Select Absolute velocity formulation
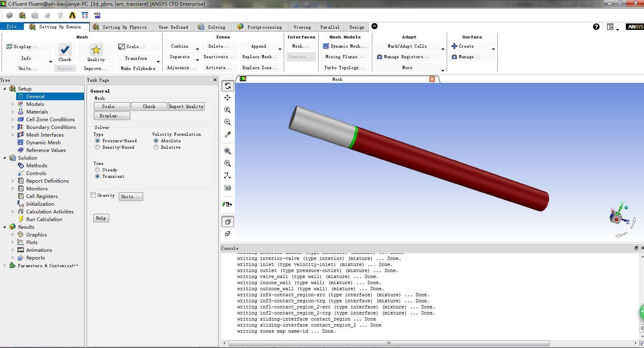 (x=156, y=141)
